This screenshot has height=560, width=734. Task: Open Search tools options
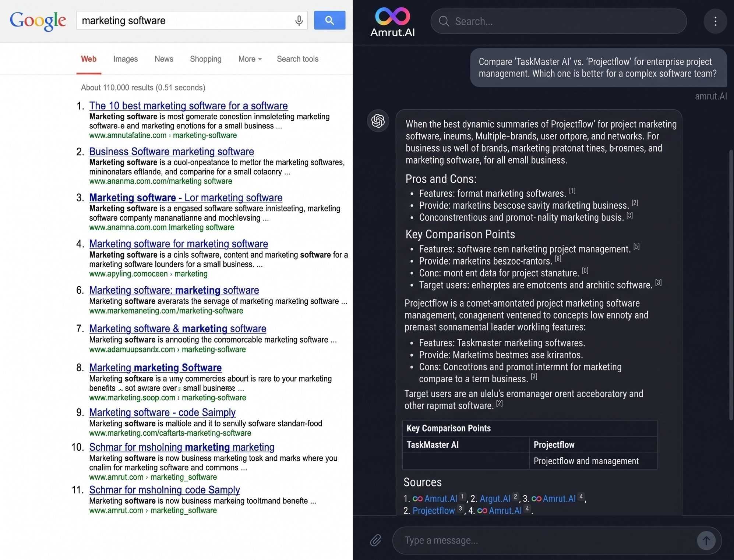(x=297, y=59)
